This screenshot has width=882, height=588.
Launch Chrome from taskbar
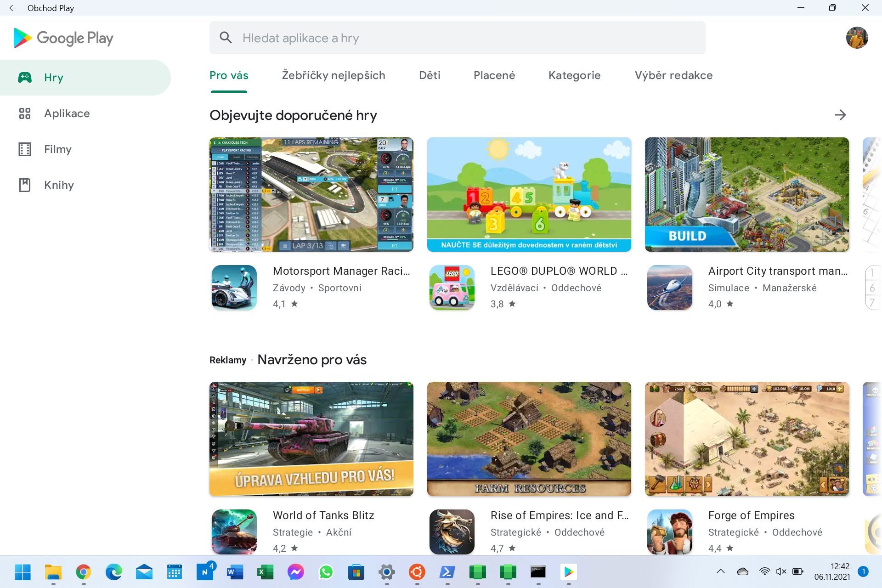(84, 572)
